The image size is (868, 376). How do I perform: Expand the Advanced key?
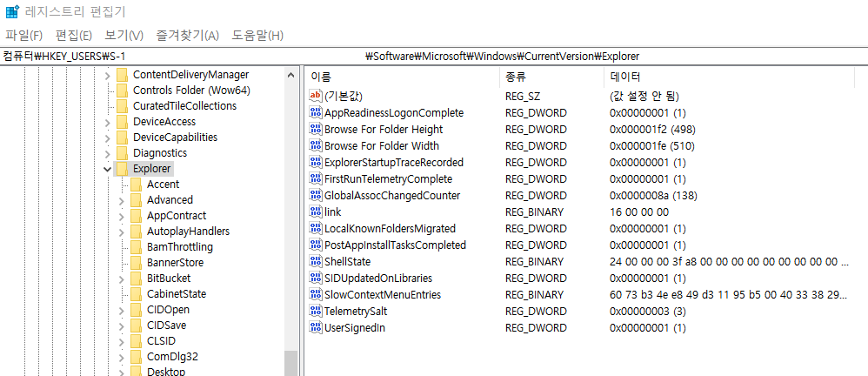122,200
